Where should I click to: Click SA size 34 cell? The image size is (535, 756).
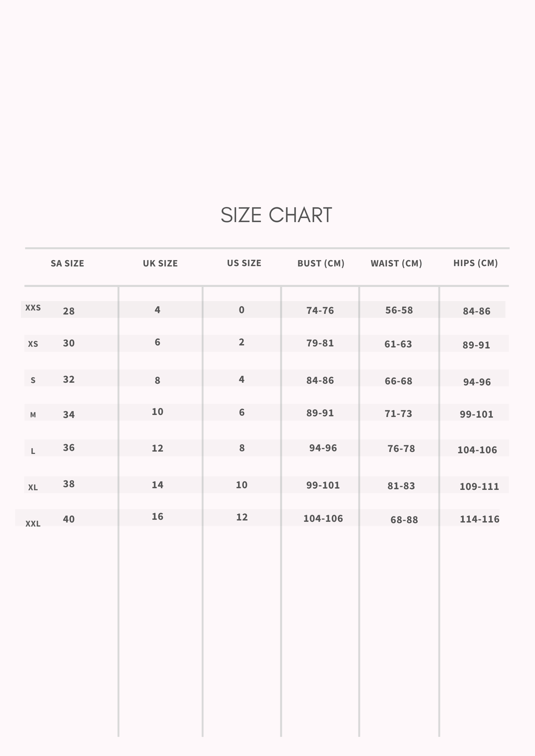point(69,415)
